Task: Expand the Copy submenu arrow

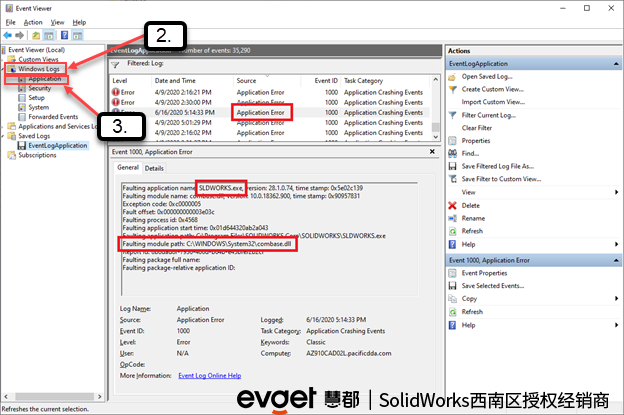Action: click(x=616, y=299)
